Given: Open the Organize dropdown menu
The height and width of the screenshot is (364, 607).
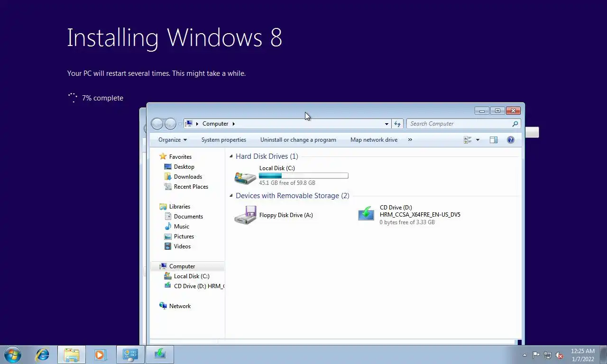Looking at the screenshot, I should pos(173,140).
